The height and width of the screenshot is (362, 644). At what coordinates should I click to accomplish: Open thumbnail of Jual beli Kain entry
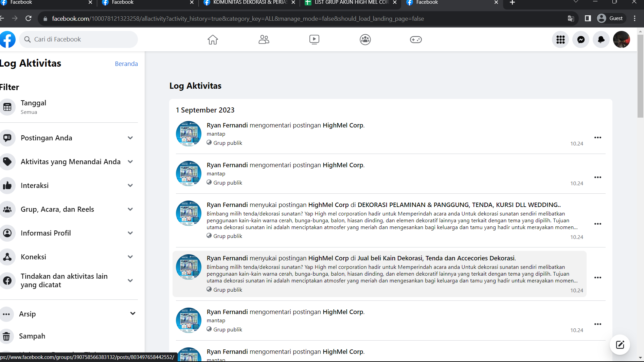pos(189,267)
